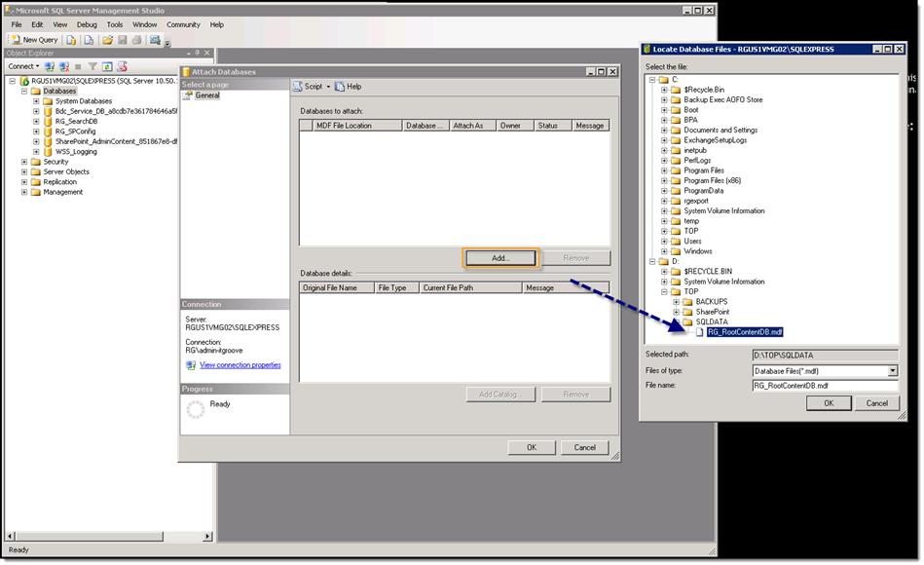
Task: Expand the System Databases node
Action: [36, 101]
